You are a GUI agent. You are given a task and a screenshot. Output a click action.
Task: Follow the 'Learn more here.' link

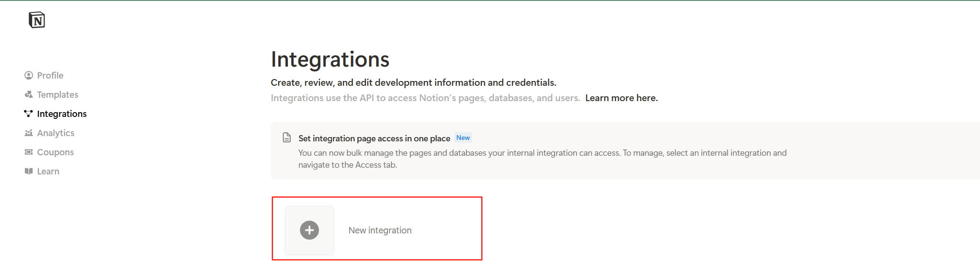(x=622, y=98)
